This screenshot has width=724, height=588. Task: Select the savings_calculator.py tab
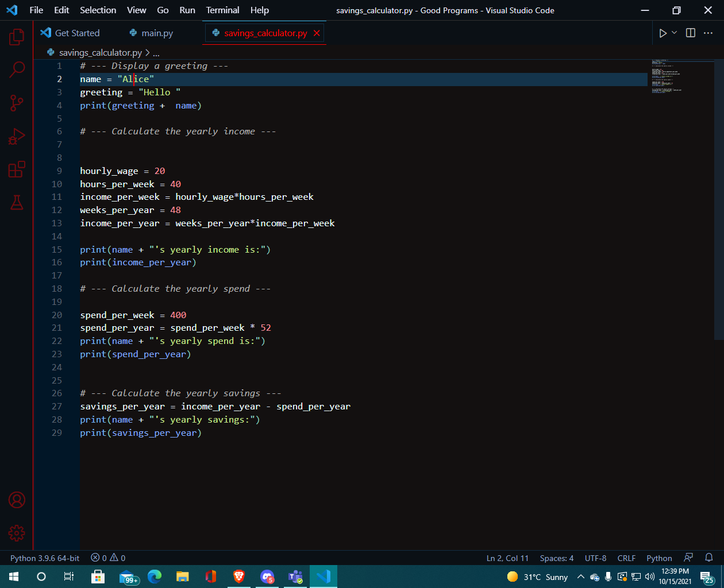[x=265, y=33]
